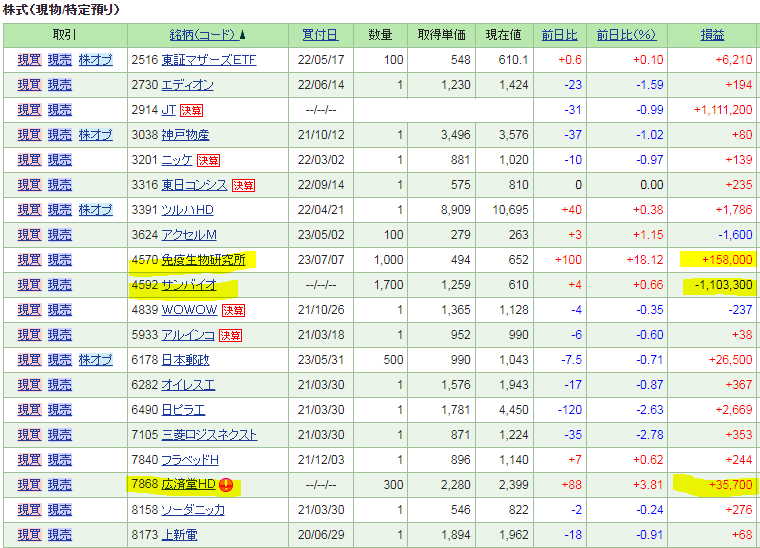This screenshot has height=548, width=760.
Task: Click the +35,700 profit for 広済堂HD
Action: [730, 485]
